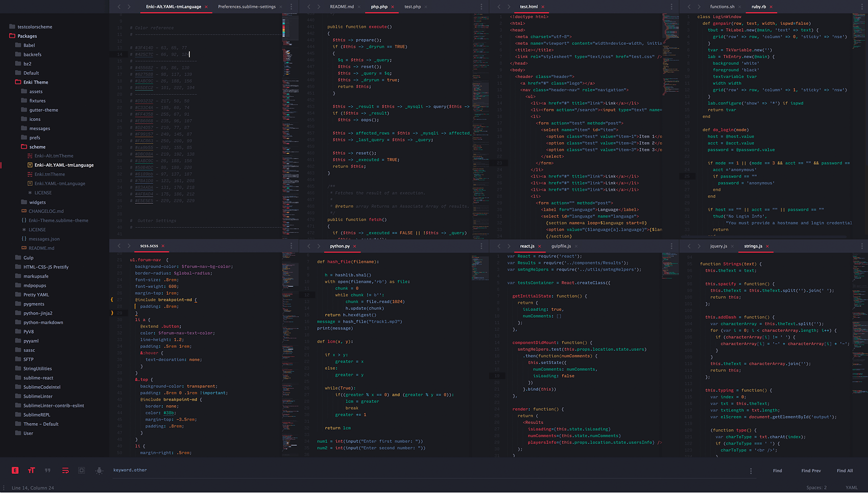Click Find All button
This screenshot has height=494, width=868.
845,471
